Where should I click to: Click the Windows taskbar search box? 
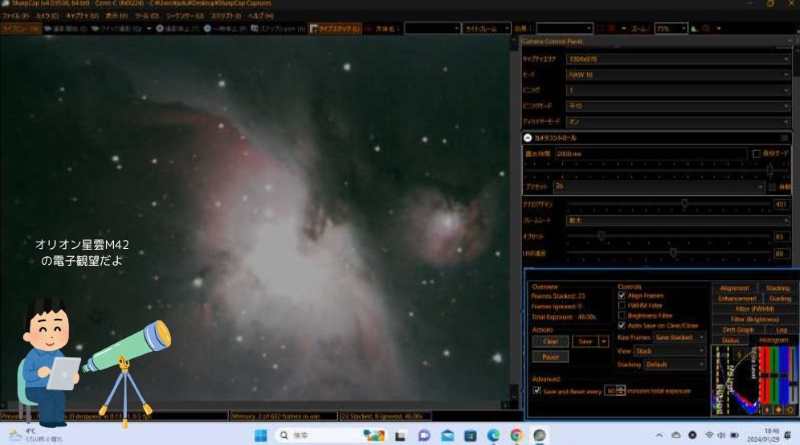[x=310, y=436]
